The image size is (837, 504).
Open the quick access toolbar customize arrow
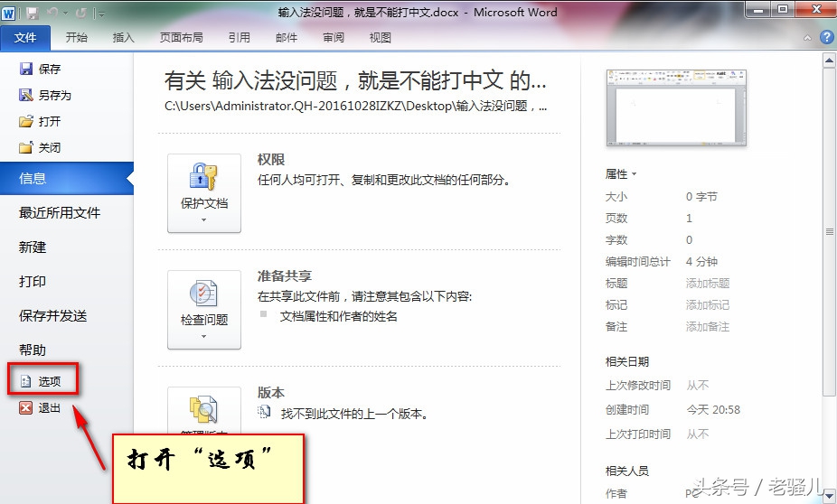tap(100, 14)
